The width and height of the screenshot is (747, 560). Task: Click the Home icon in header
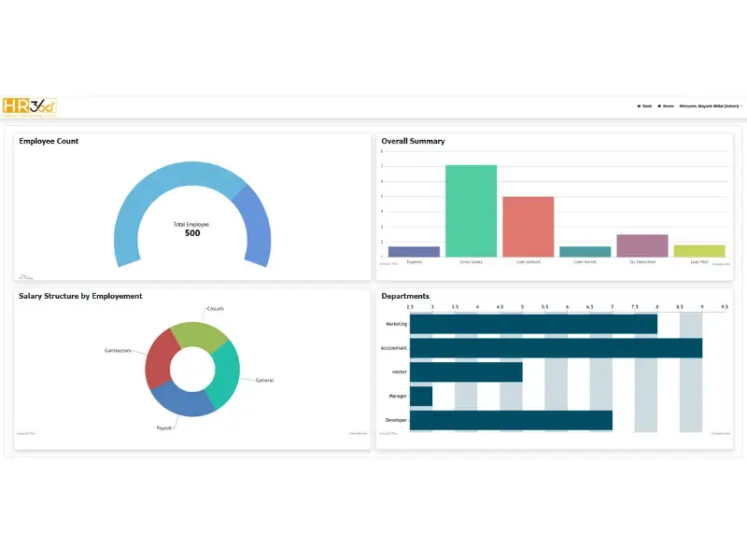click(659, 106)
